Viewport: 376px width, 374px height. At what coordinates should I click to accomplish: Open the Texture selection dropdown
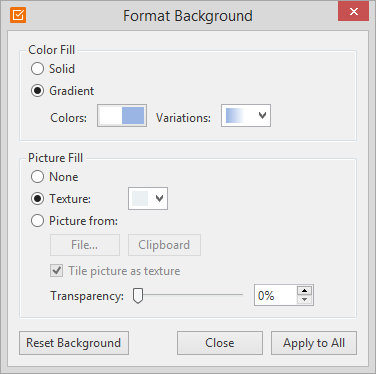[148, 199]
